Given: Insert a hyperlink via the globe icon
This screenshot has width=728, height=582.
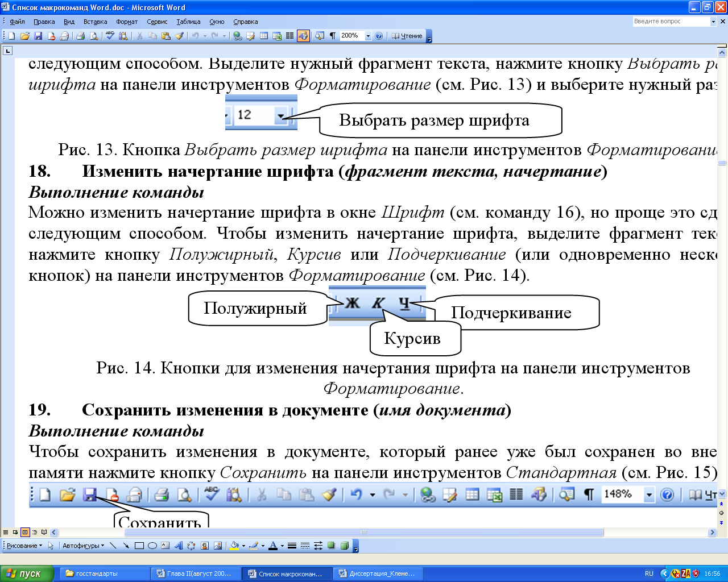Looking at the screenshot, I should (x=238, y=36).
